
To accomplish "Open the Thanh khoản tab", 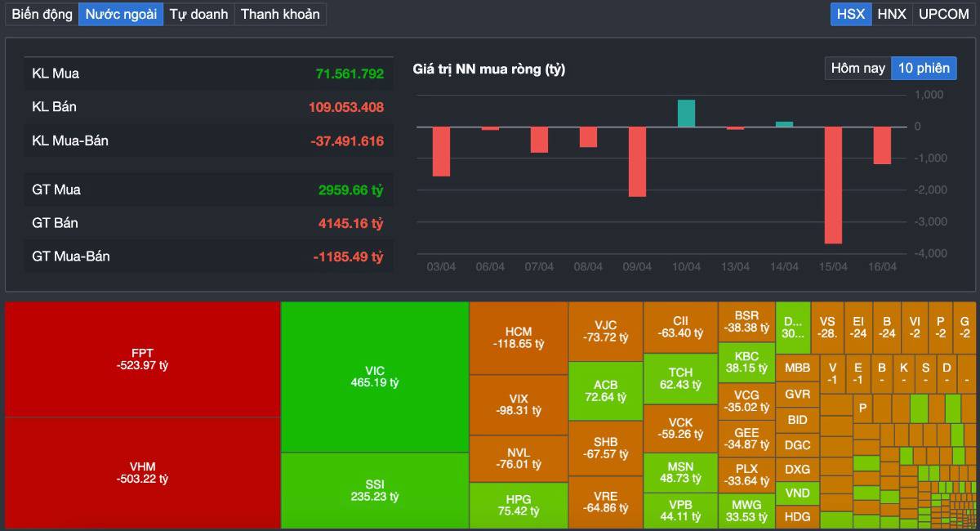I will click(x=280, y=14).
